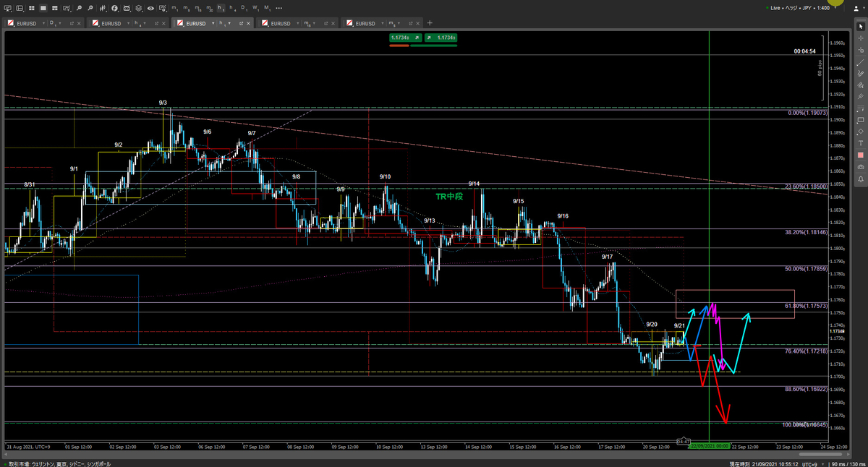This screenshot has height=467, width=868.
Task: Select the text annotation tool
Action: coord(860,143)
